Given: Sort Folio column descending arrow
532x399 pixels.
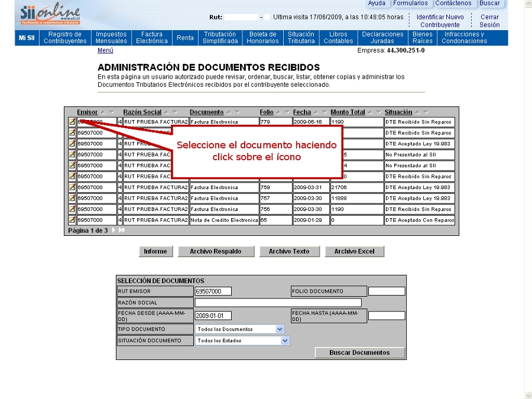Looking at the screenshot, I should coord(287,112).
